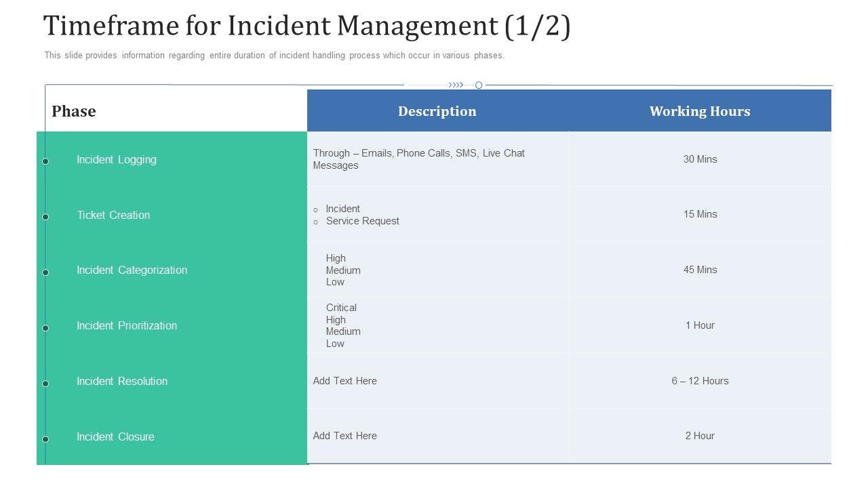Select the dot next to Incident Prioritization
The width and height of the screenshot is (868, 488).
[x=45, y=328]
